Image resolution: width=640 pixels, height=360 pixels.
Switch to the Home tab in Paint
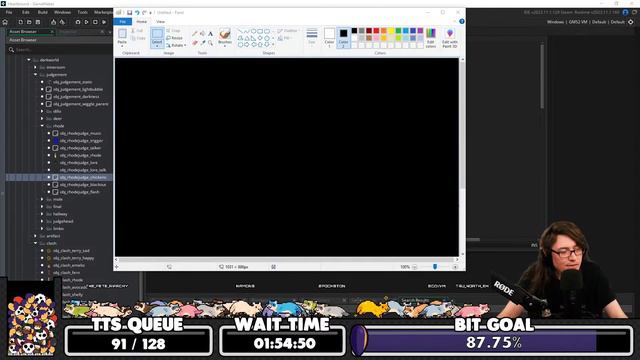142,22
